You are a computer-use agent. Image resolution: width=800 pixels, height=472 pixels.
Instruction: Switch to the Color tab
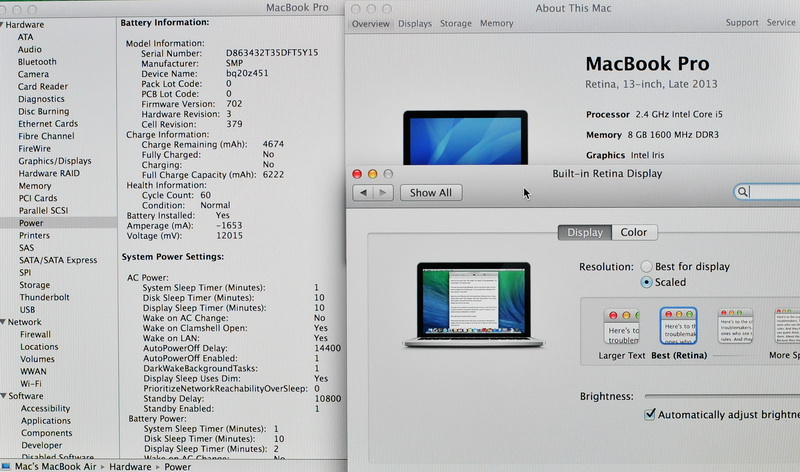tap(634, 232)
